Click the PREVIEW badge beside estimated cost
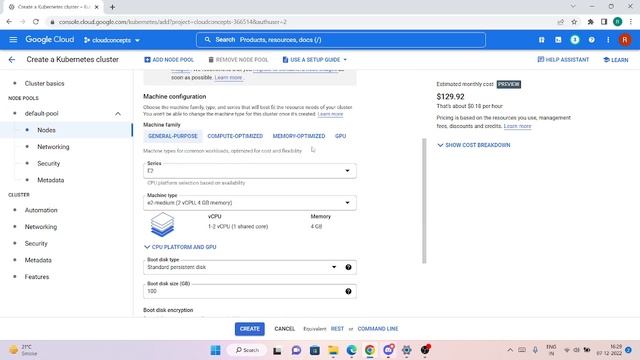Screen dimensions: 640x360 tap(509, 84)
